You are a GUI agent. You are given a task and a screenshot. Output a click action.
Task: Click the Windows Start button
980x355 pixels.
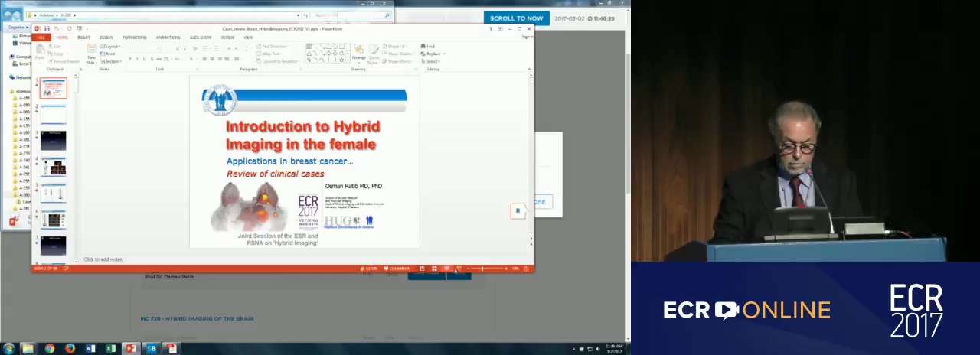point(8,349)
